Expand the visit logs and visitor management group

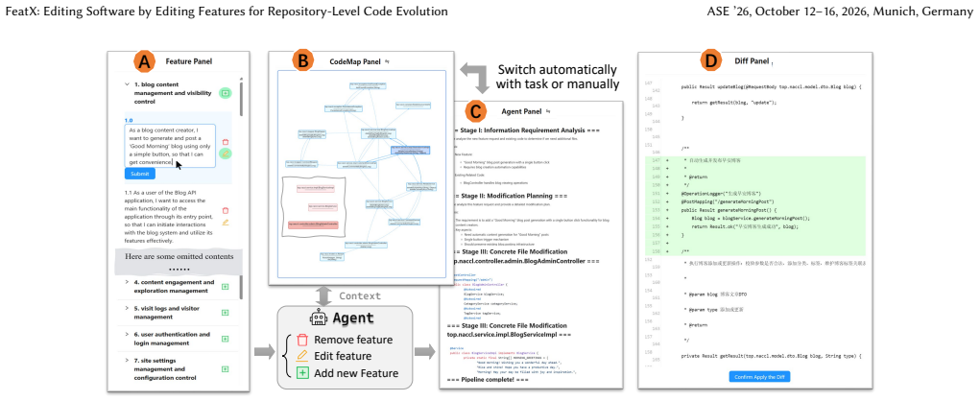click(x=127, y=309)
